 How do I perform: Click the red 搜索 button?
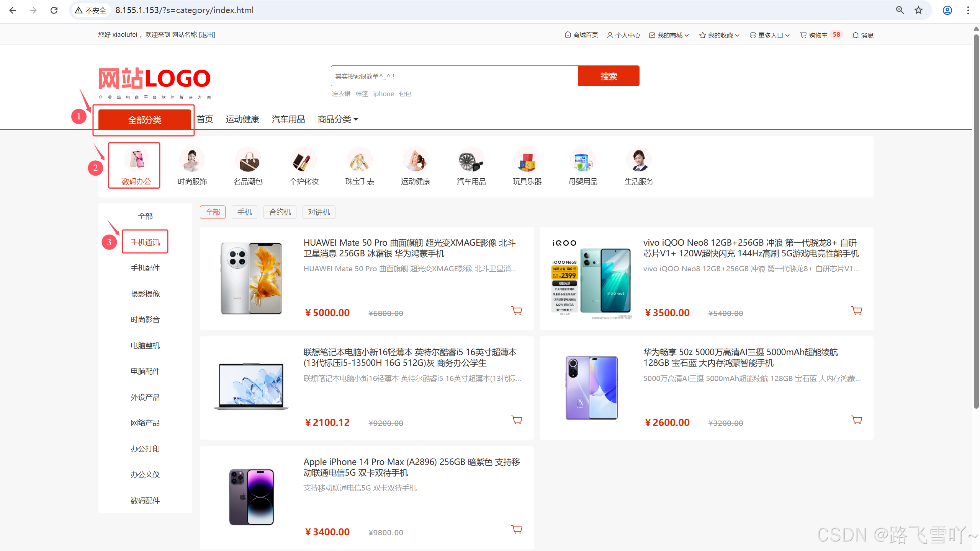point(608,76)
